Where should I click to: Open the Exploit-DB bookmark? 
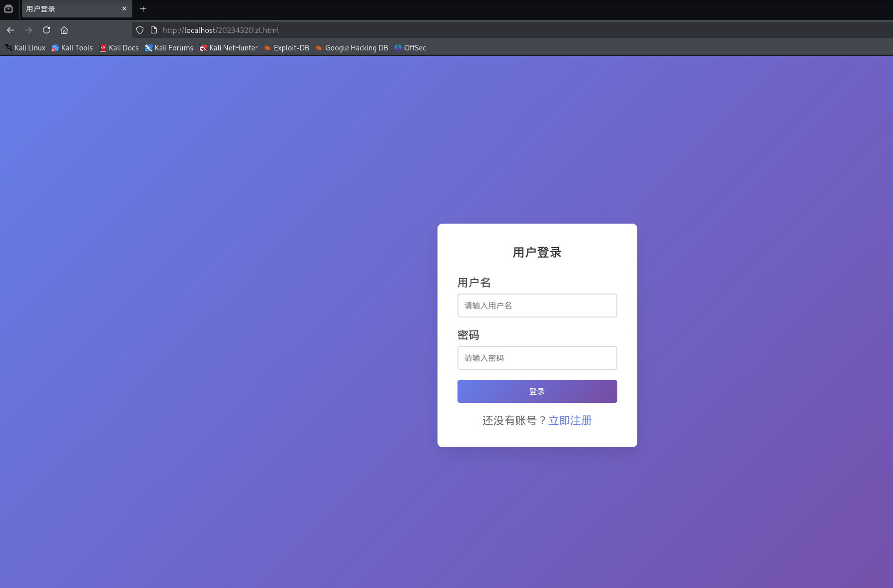[x=287, y=48]
